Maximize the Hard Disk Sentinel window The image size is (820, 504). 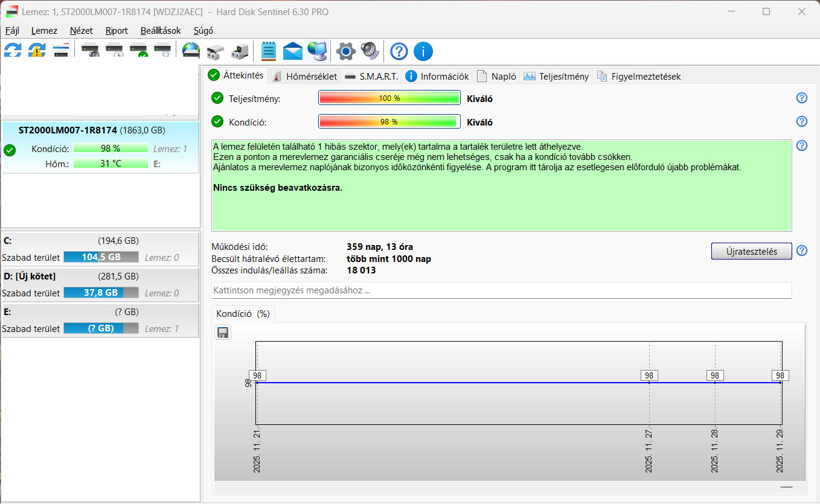(x=766, y=11)
